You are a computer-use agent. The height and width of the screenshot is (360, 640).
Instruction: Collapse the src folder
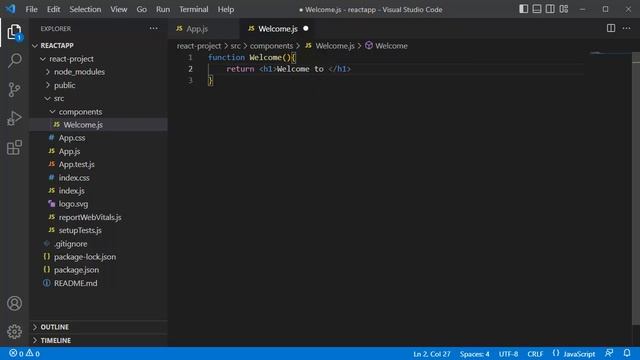(98, 98)
